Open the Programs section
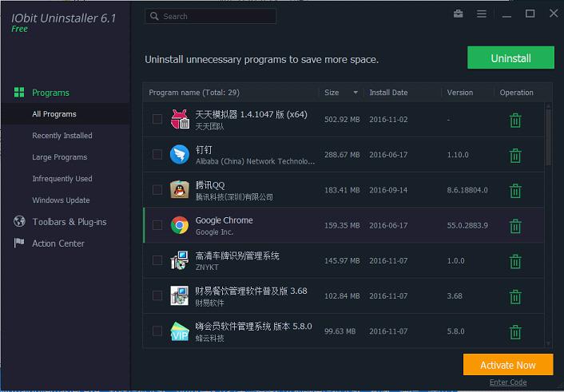564x392 pixels. [x=50, y=93]
